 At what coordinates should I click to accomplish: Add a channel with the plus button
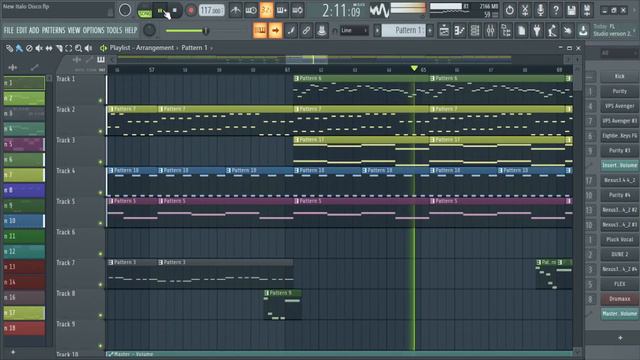[620, 338]
